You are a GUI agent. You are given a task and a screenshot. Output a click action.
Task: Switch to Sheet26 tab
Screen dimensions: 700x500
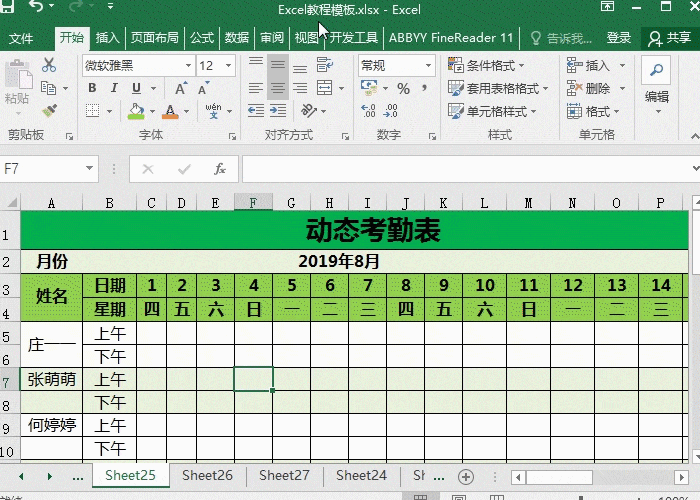click(207, 475)
